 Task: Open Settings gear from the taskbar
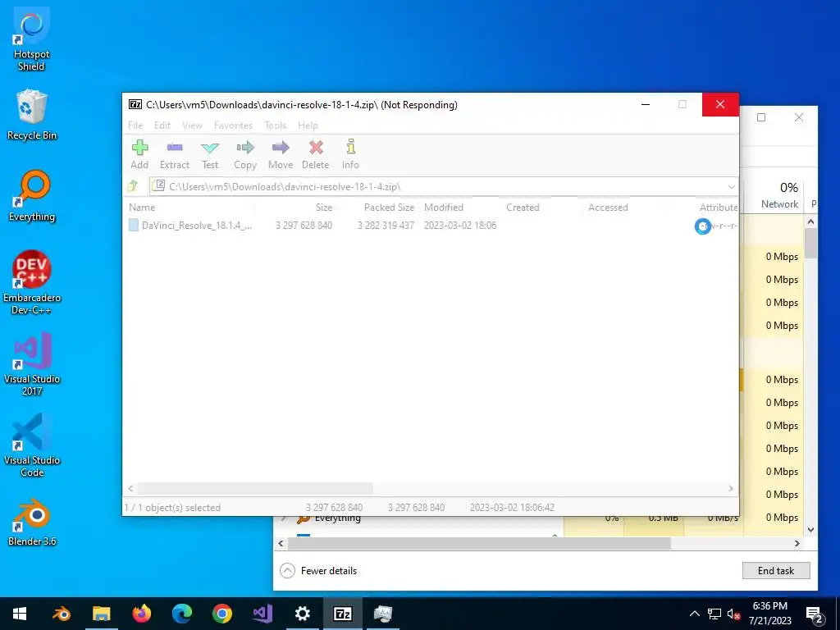point(302,614)
